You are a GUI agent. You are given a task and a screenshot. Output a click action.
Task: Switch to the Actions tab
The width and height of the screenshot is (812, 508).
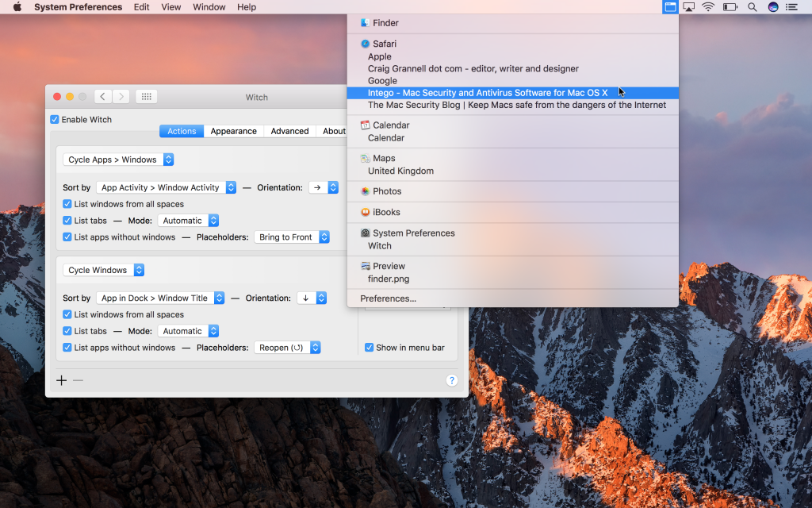click(x=182, y=131)
